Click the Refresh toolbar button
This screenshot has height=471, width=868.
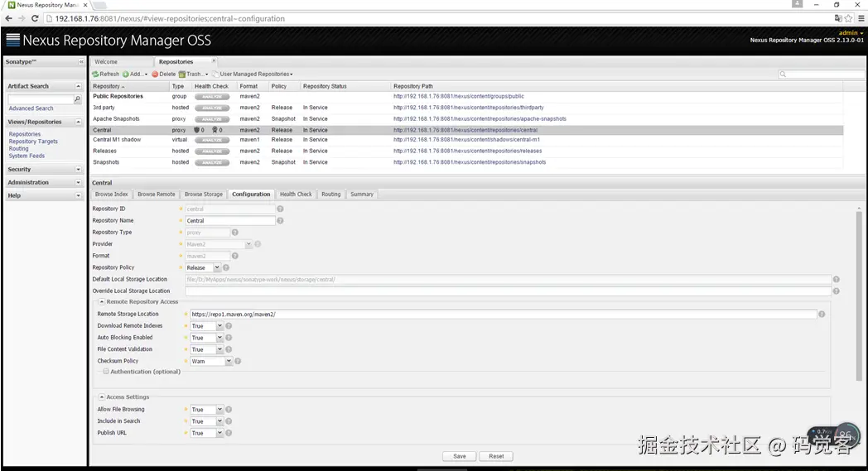(x=105, y=74)
